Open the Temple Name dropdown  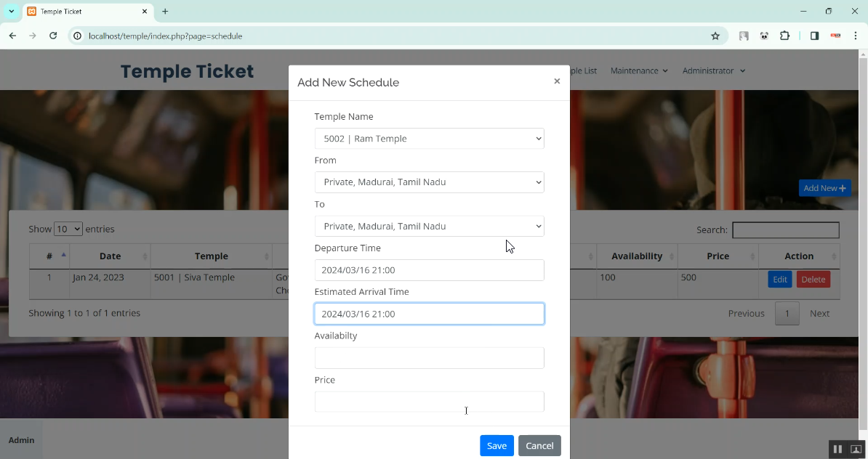429,139
